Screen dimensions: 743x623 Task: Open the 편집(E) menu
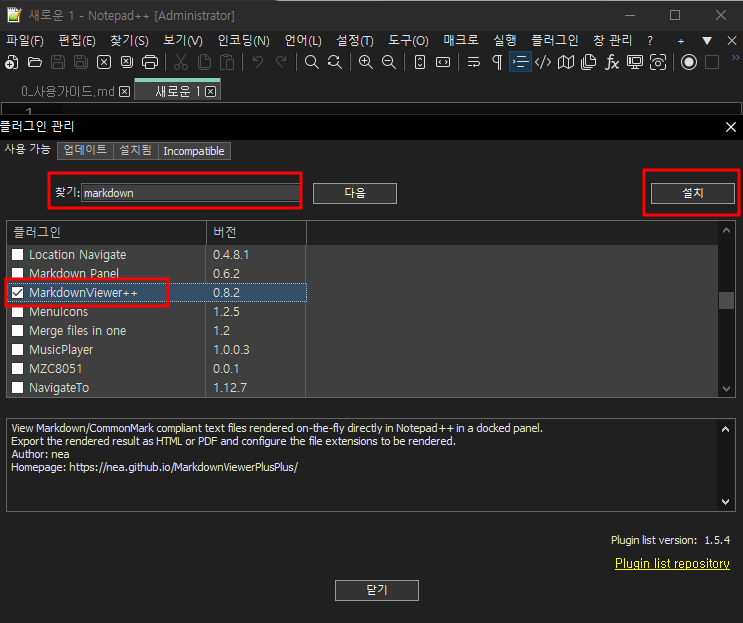point(77,41)
